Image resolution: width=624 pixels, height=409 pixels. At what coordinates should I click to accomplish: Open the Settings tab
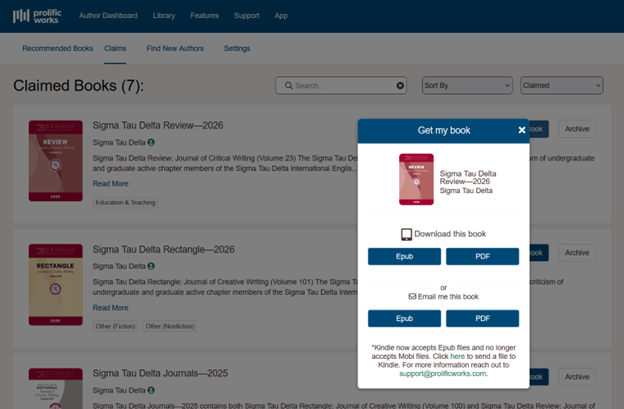(237, 48)
